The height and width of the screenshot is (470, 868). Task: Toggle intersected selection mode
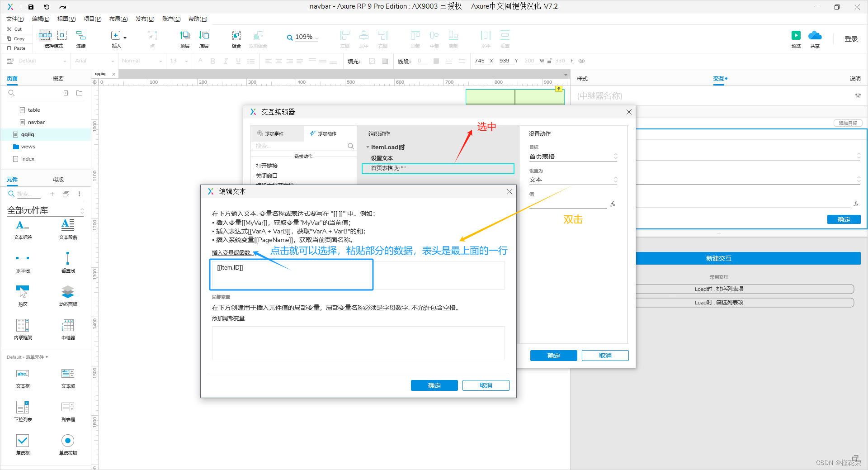45,35
